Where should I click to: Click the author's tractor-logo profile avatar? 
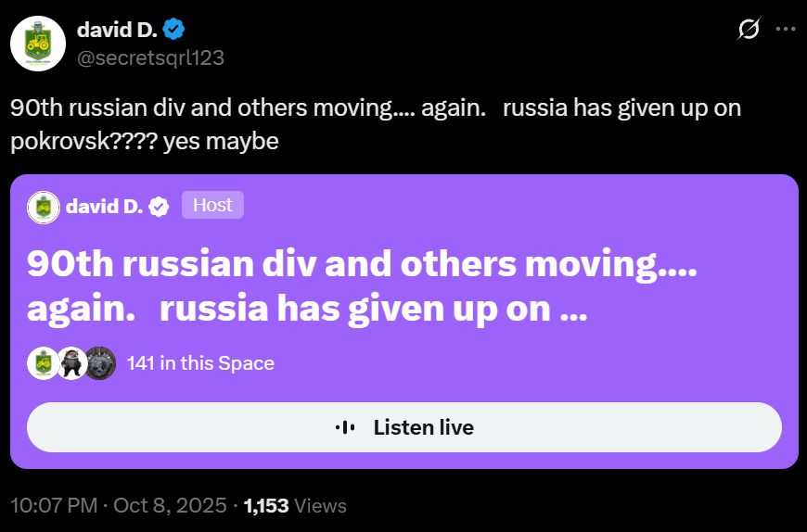click(38, 44)
